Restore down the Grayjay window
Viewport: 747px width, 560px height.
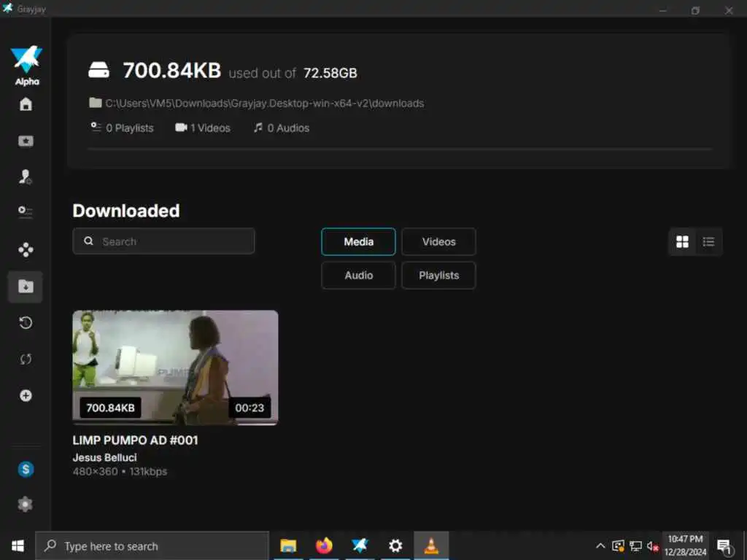coord(695,10)
